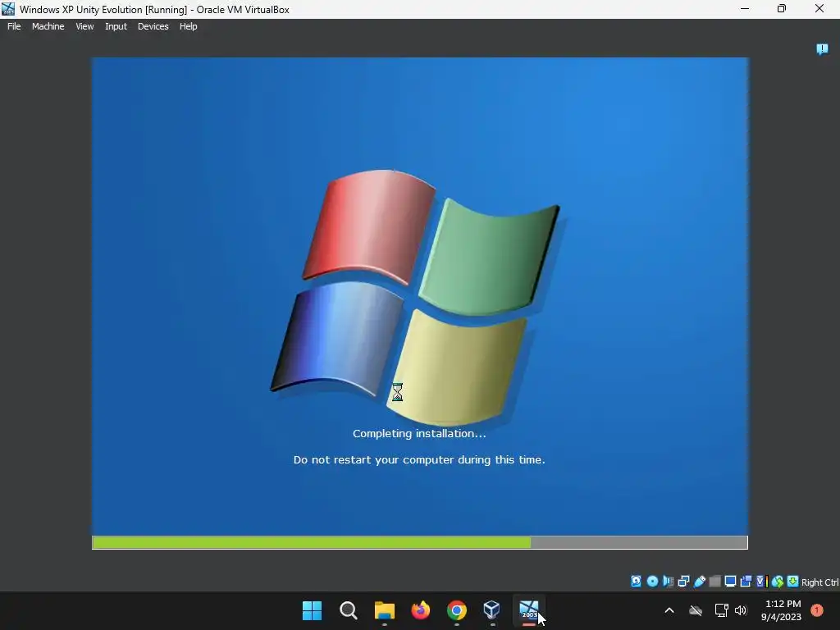840x630 pixels.
Task: Open the display settings indicator
Action: coord(730,582)
